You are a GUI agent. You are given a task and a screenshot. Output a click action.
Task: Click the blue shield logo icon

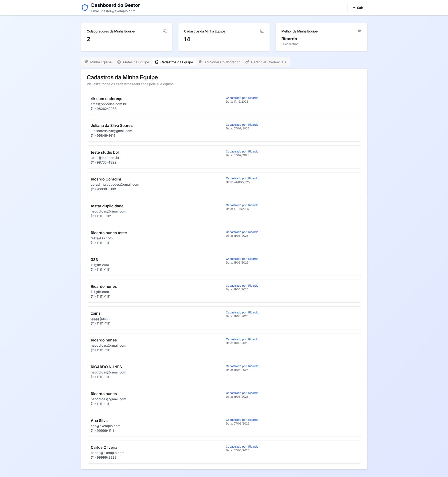click(x=85, y=8)
